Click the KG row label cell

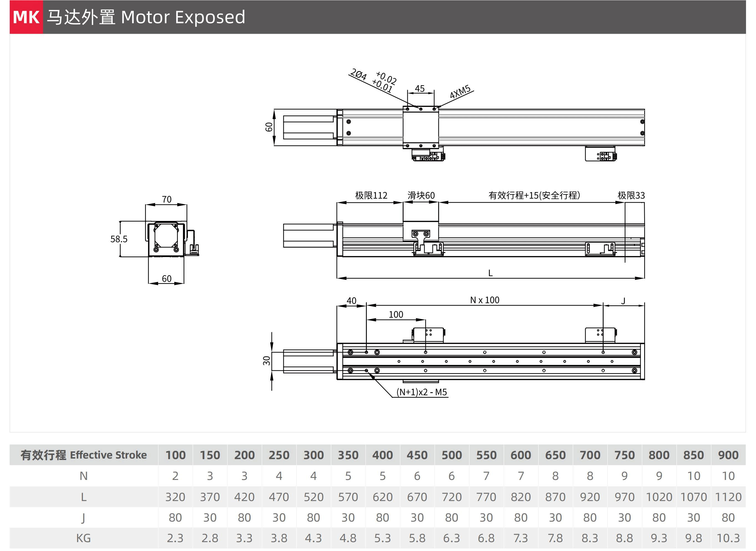84,538
